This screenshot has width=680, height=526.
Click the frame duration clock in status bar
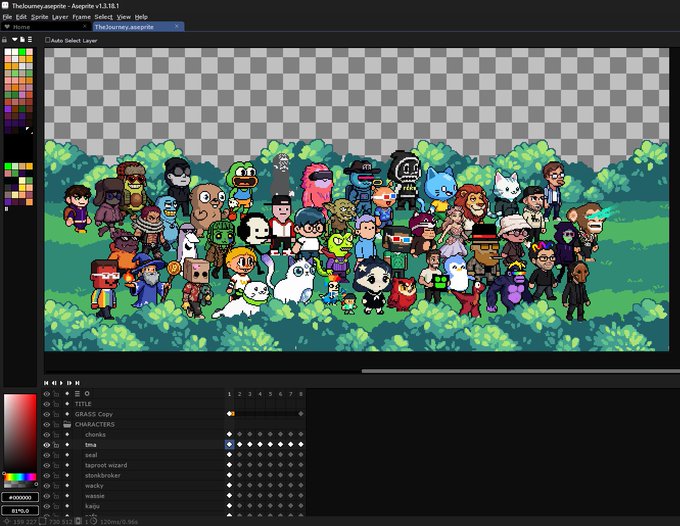(94, 521)
